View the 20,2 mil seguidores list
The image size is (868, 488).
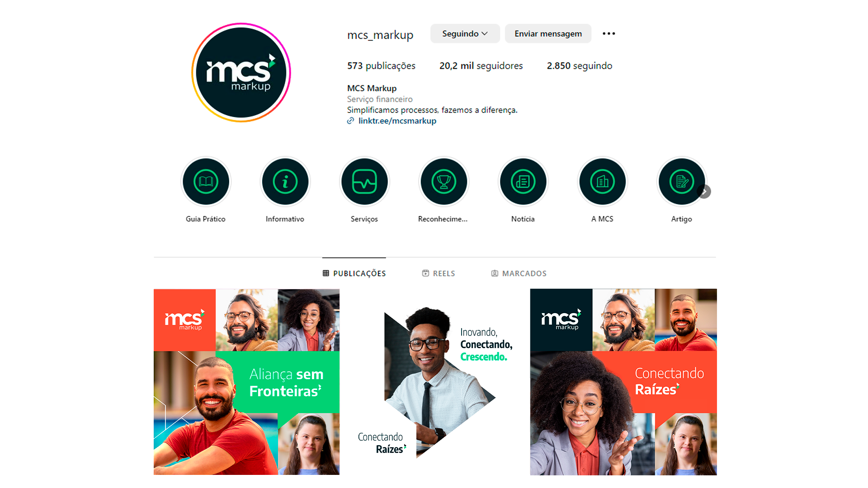tap(481, 66)
